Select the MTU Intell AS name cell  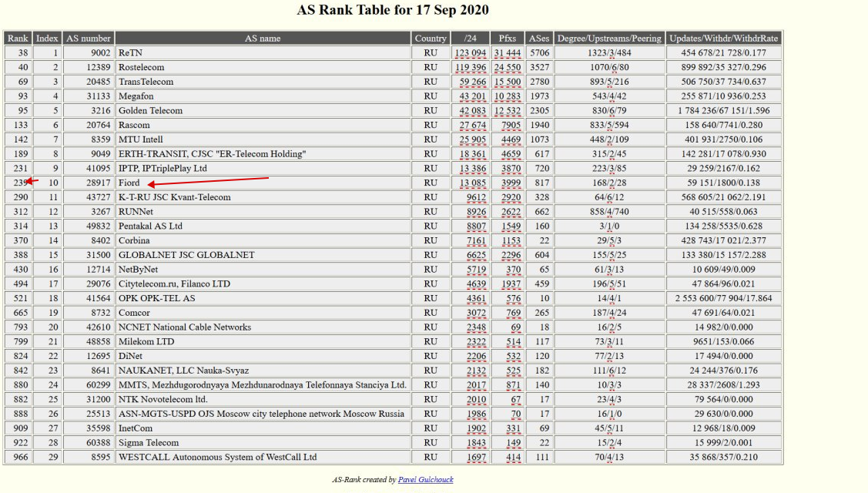[x=263, y=139]
